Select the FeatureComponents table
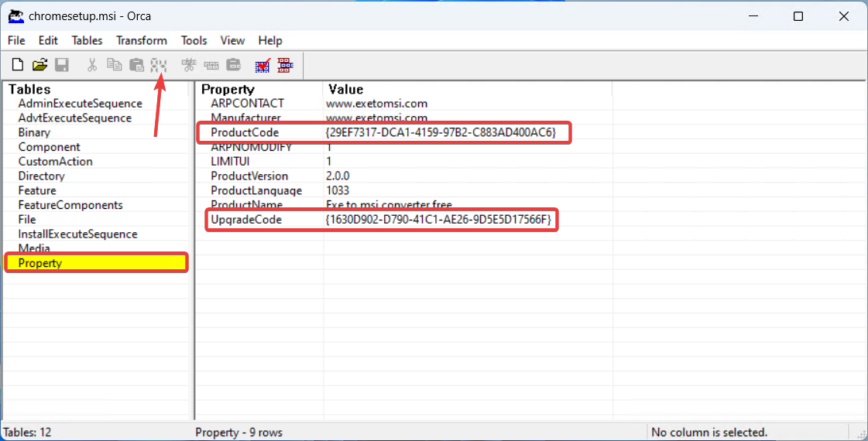868x441 pixels. tap(70, 205)
